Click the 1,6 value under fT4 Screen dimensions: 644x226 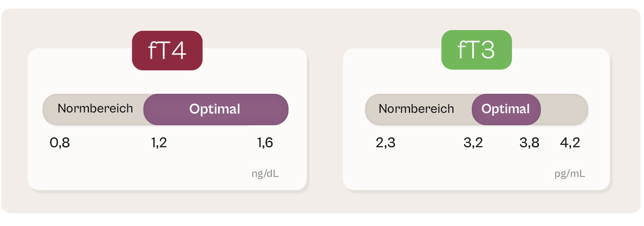coord(265,143)
